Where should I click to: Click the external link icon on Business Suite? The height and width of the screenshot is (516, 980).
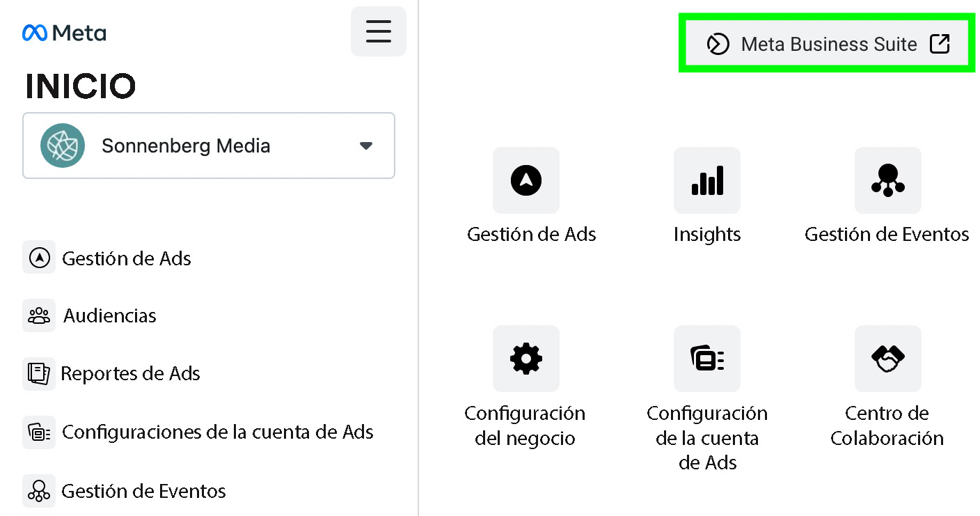[940, 44]
